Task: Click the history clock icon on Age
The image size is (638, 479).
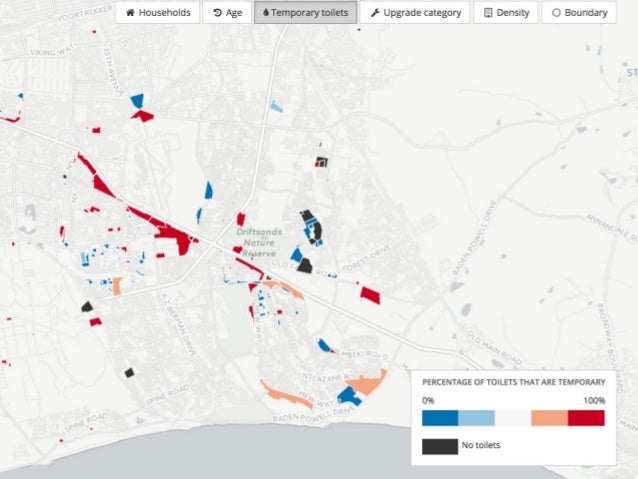Action: [218, 13]
